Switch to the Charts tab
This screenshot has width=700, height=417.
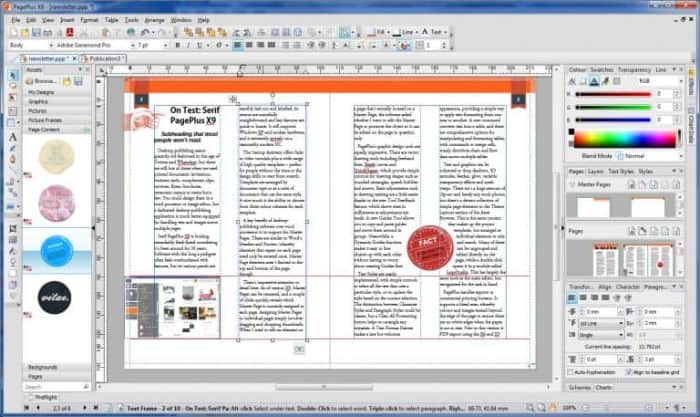pyautogui.click(x=603, y=388)
